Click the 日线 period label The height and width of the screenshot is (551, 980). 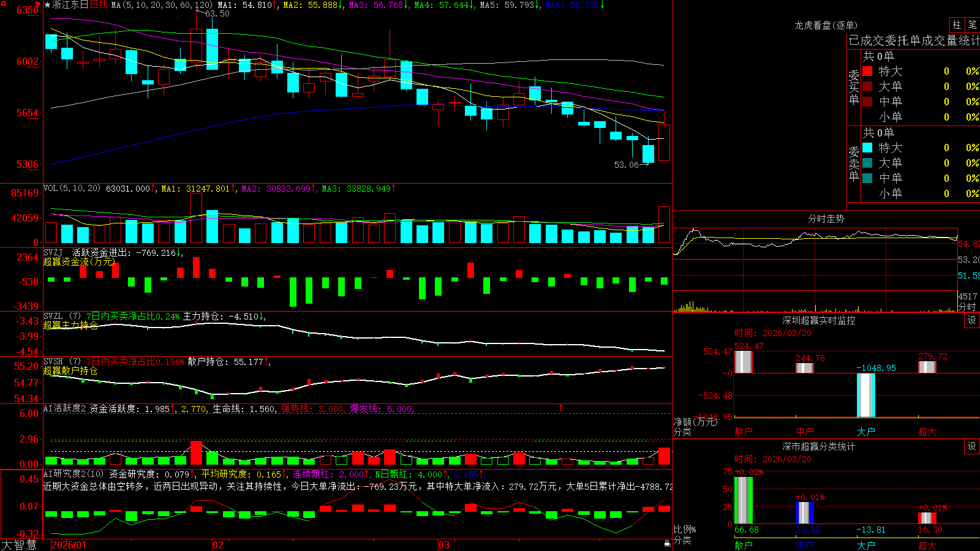pyautogui.click(x=99, y=5)
